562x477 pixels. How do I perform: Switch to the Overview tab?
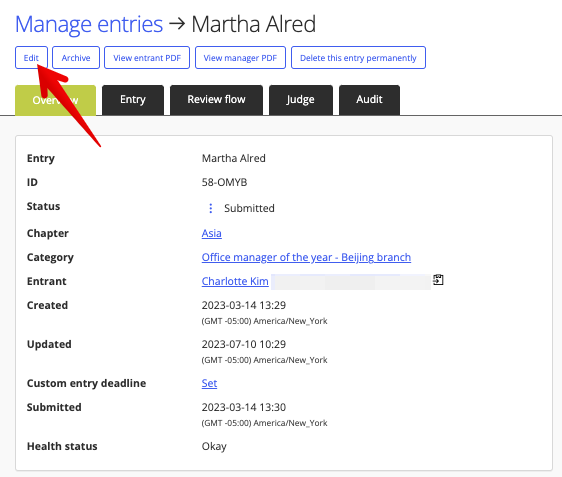tap(55, 100)
